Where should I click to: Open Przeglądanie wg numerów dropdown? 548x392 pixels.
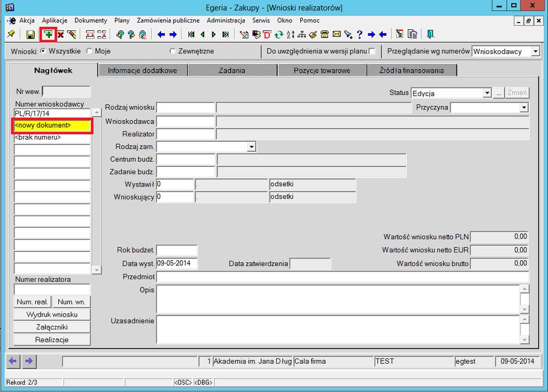[535, 51]
